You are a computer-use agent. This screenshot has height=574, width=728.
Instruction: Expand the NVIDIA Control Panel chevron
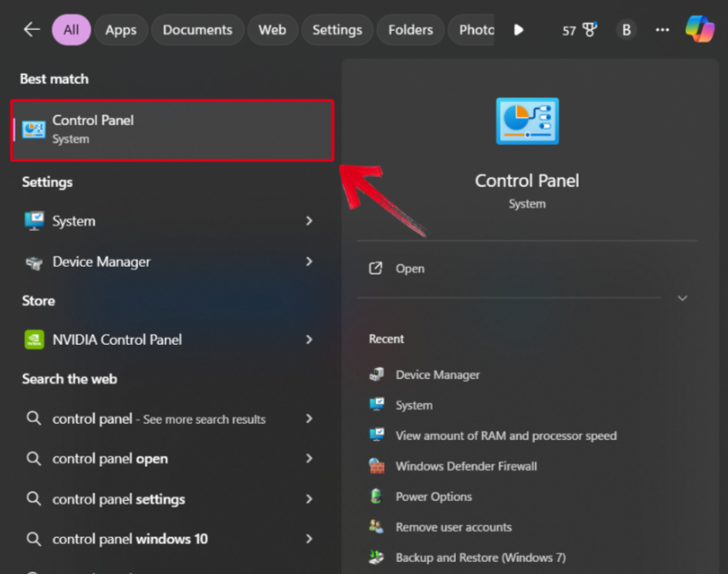pos(309,340)
